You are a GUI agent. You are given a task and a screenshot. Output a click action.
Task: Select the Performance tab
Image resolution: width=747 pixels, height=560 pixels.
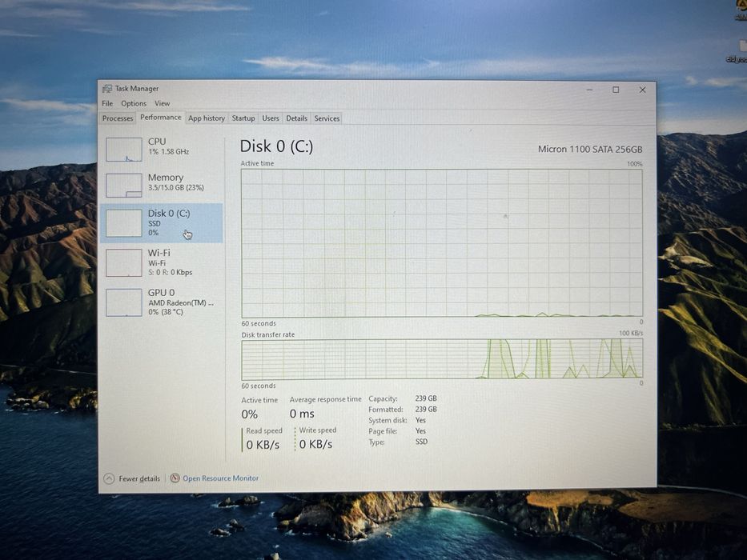[x=161, y=117]
